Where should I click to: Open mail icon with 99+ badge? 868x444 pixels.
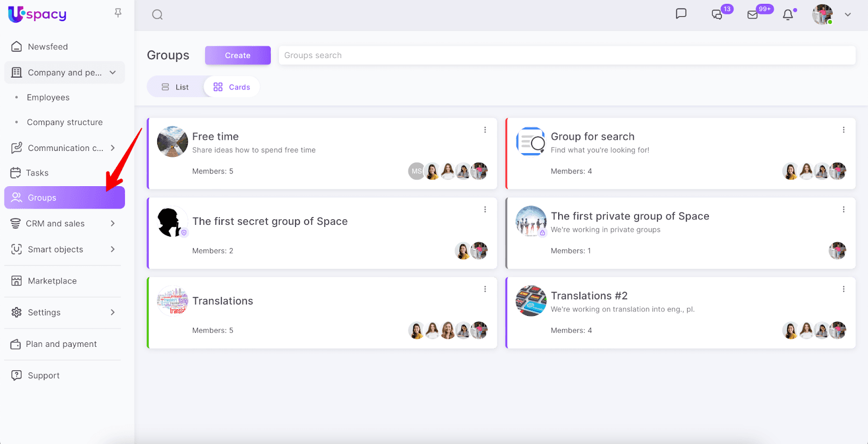click(753, 15)
